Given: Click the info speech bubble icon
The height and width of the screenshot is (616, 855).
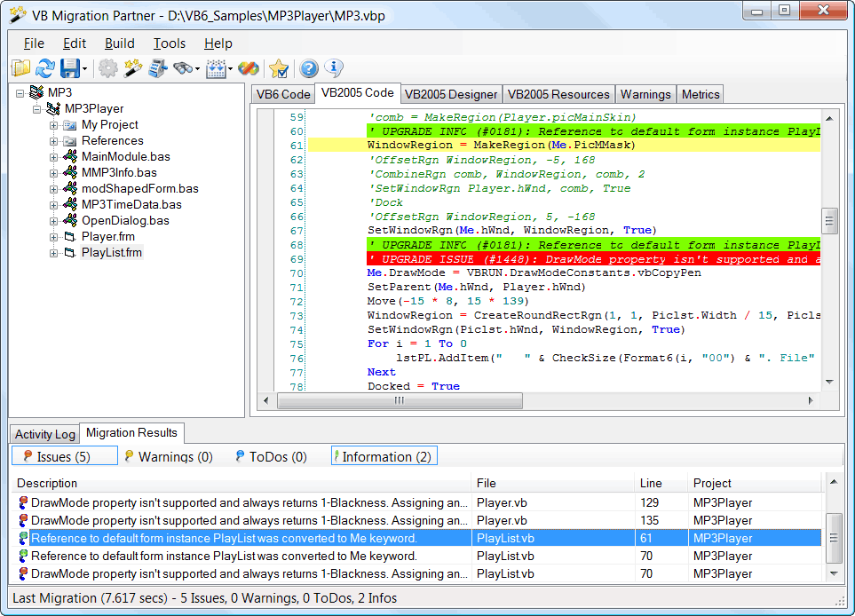Looking at the screenshot, I should pyautogui.click(x=334, y=68).
